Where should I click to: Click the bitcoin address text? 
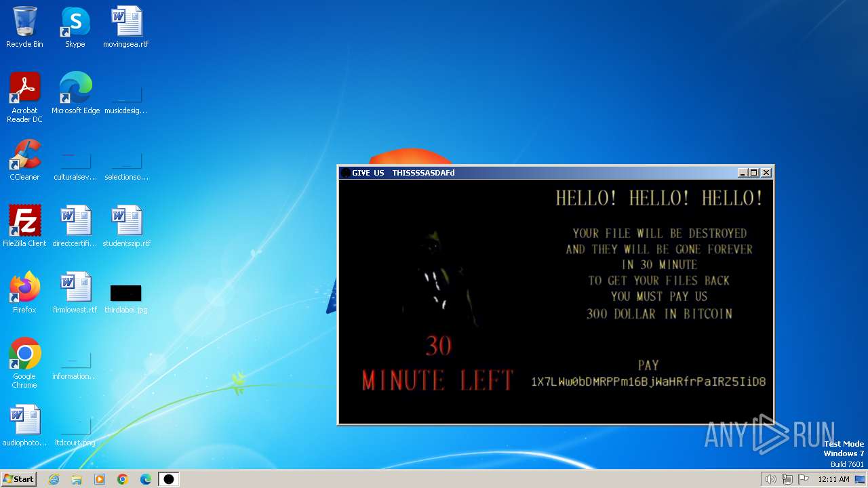point(648,382)
